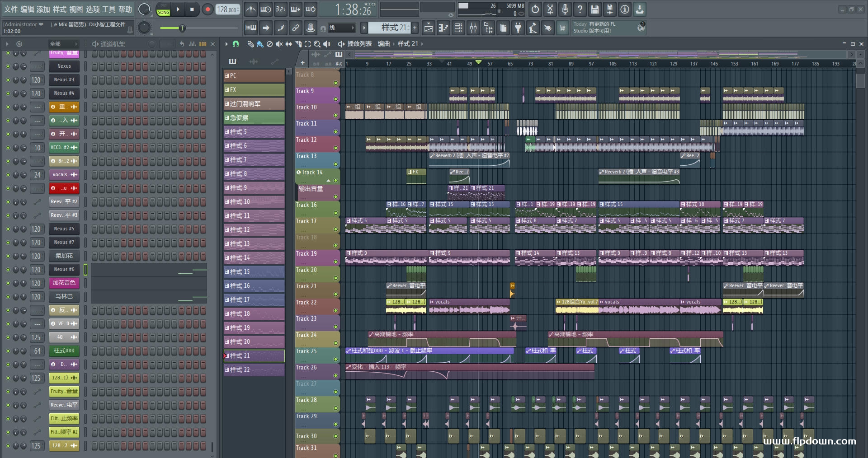The image size is (868, 458).
Task: Select the paint brush tool in playlist
Action: [x=260, y=44]
